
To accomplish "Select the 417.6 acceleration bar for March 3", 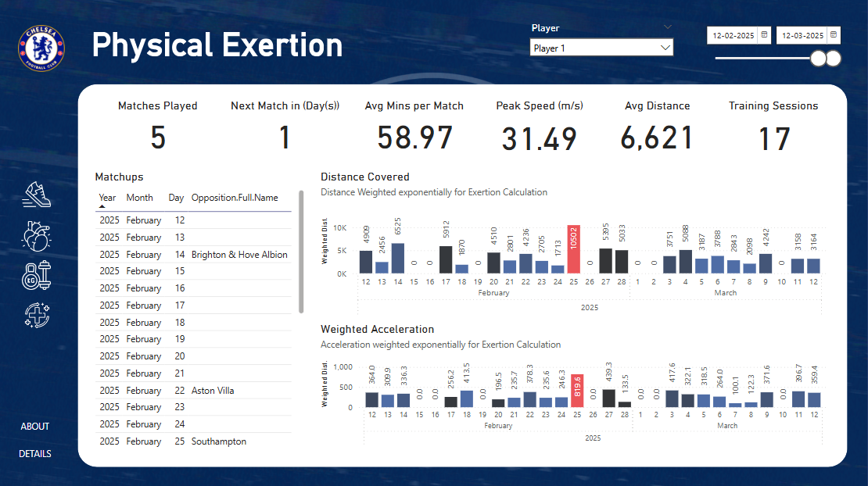I will (672, 399).
